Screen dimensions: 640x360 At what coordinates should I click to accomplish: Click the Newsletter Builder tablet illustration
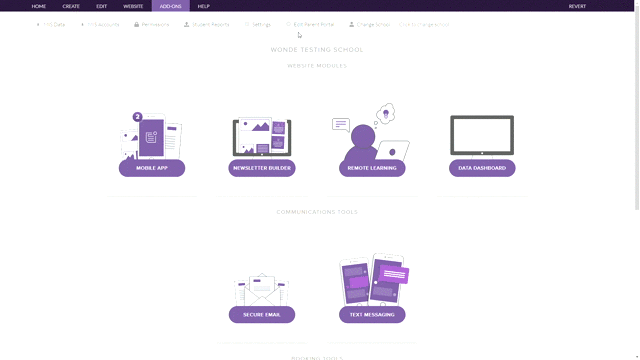262,137
